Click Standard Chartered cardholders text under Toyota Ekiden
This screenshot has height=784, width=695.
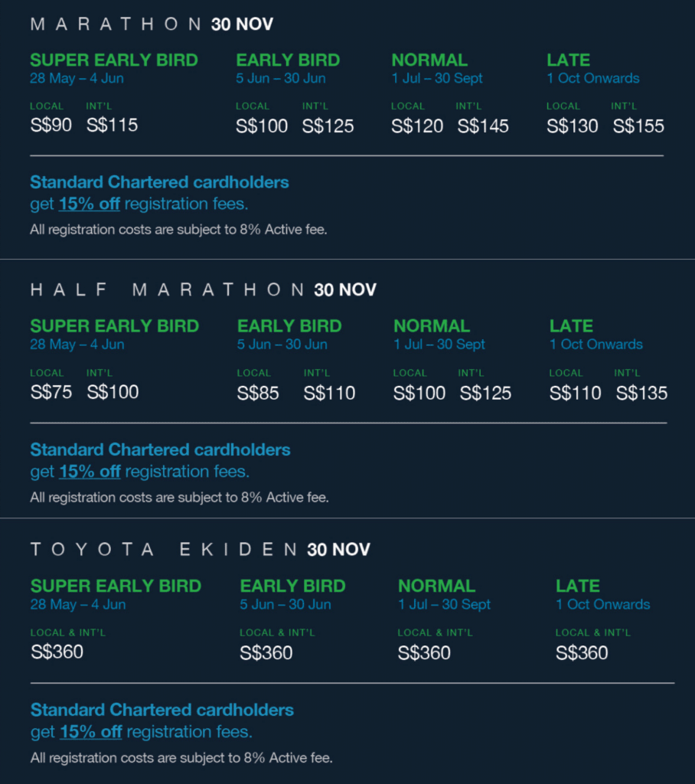click(162, 710)
